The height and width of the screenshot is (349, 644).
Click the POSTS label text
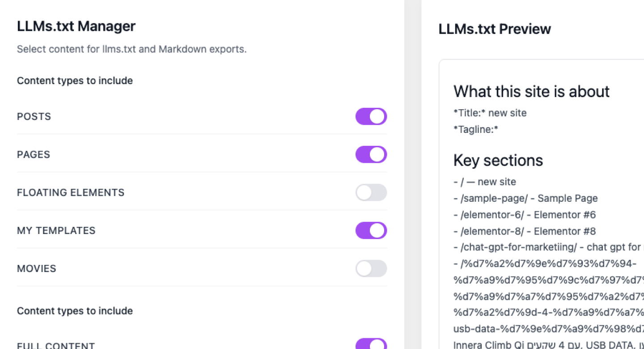[34, 116]
